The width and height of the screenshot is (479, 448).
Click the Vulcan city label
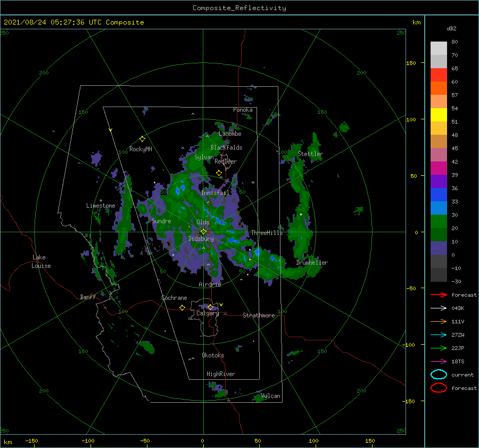click(x=271, y=396)
